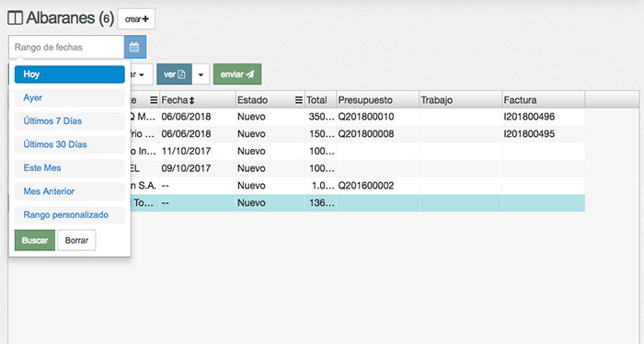
Task: Click the total 150... cell
Action: 321,133
